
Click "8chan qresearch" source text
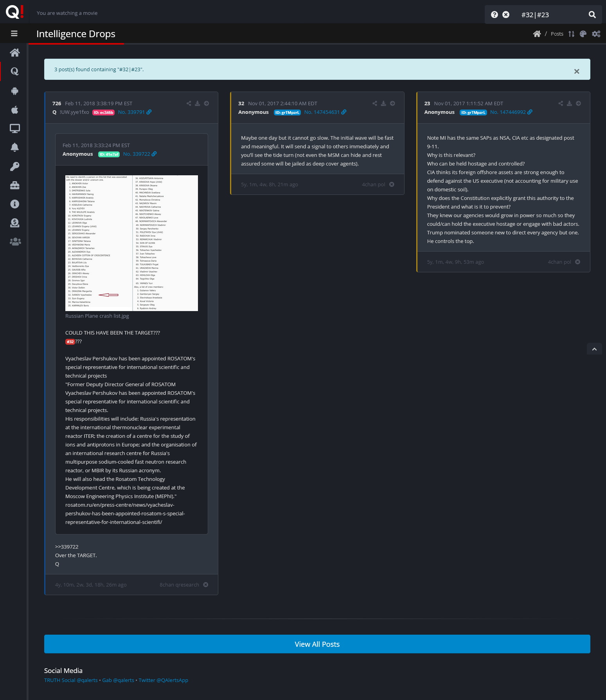pos(179,585)
